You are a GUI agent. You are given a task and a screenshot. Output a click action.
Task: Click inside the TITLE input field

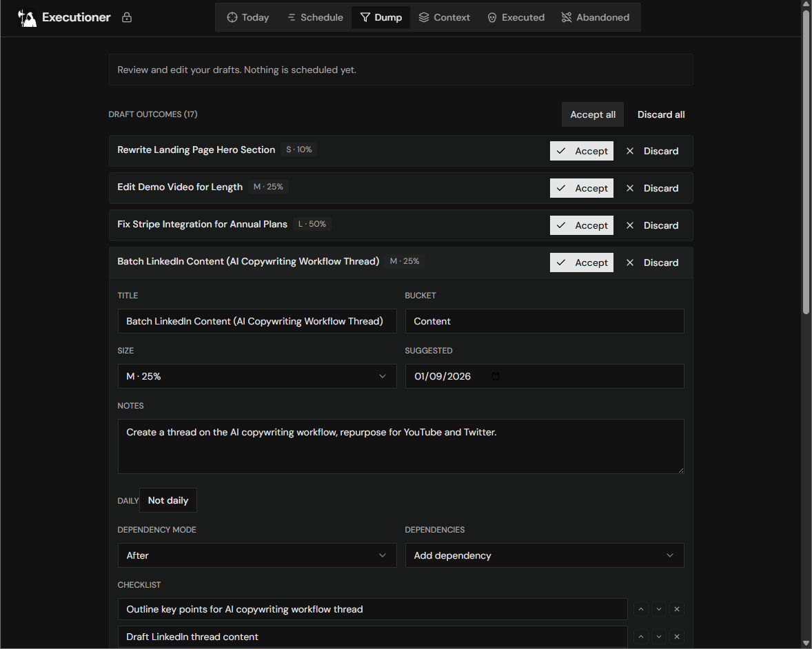pos(256,321)
